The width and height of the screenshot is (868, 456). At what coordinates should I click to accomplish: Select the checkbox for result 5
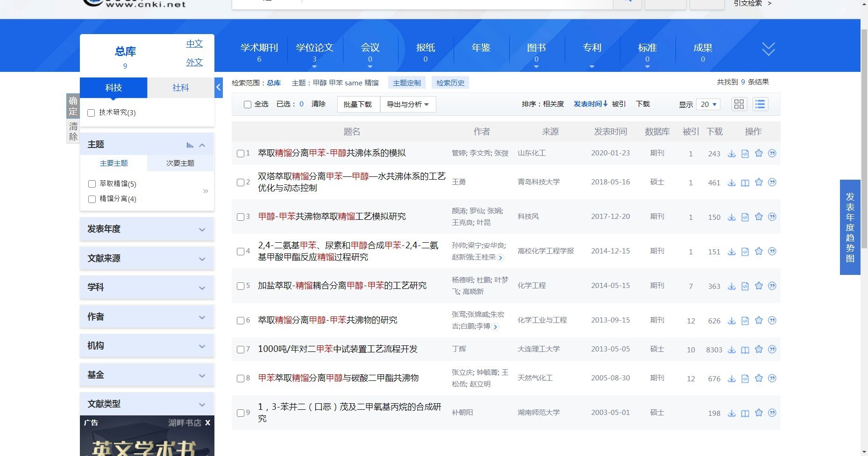pos(240,286)
